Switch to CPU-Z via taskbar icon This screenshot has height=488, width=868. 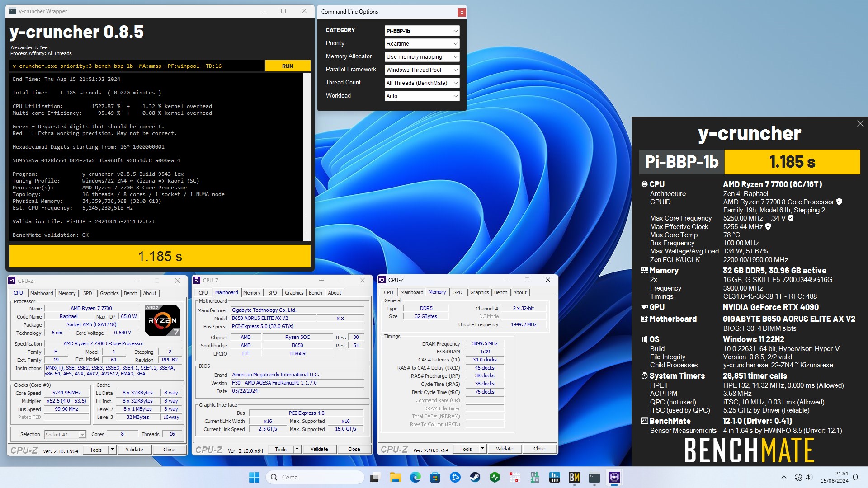point(614,477)
